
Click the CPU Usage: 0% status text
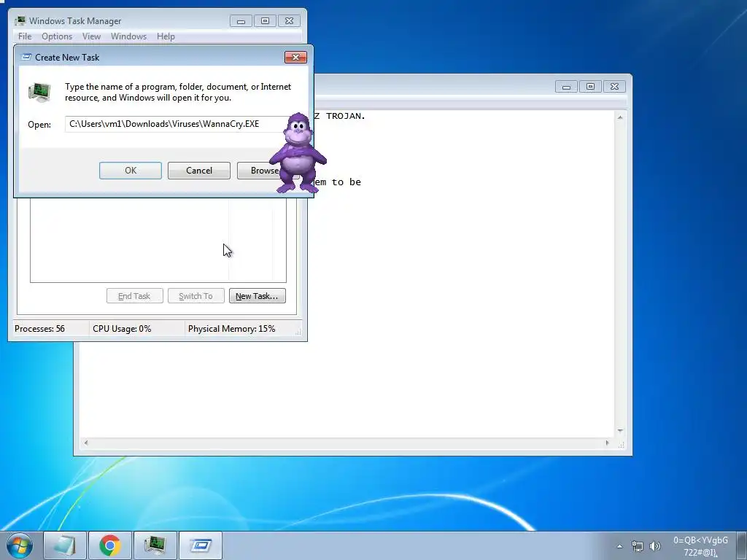(x=122, y=329)
